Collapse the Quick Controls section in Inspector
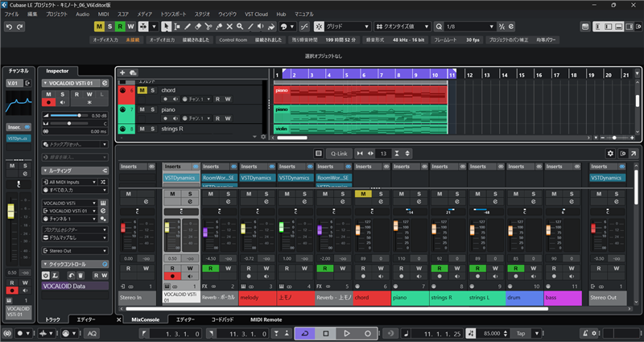This screenshot has width=644, height=342. pyautogui.click(x=45, y=264)
